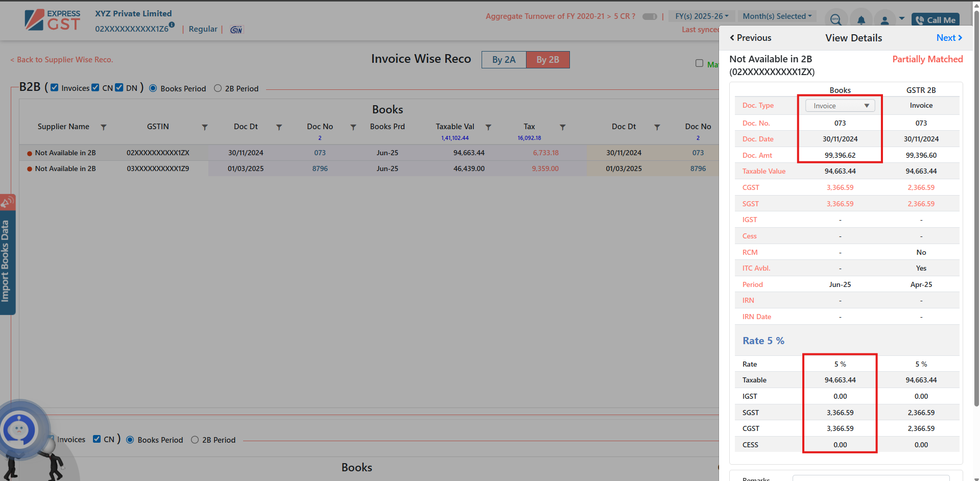The width and height of the screenshot is (980, 481).
Task: Click the Books total taxable value 1,41,102.44
Action: (x=455, y=138)
